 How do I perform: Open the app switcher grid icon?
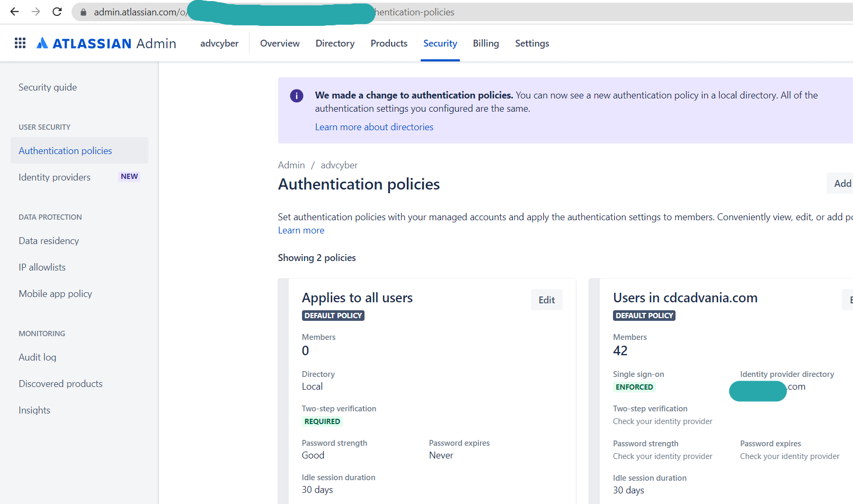20,43
